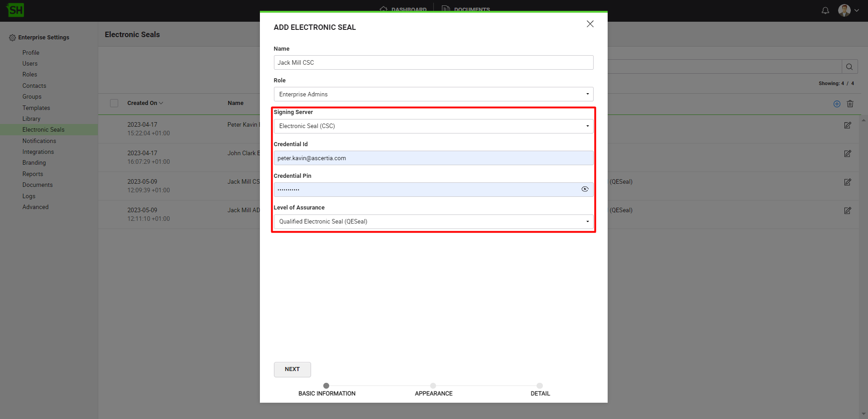Click into the Credential Id field

433,158
